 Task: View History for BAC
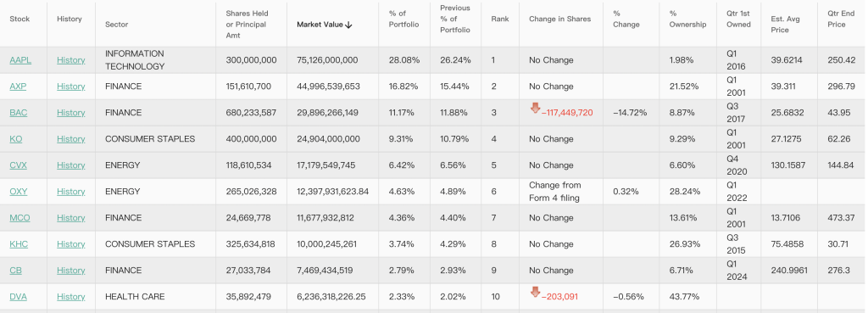pyautogui.click(x=71, y=113)
